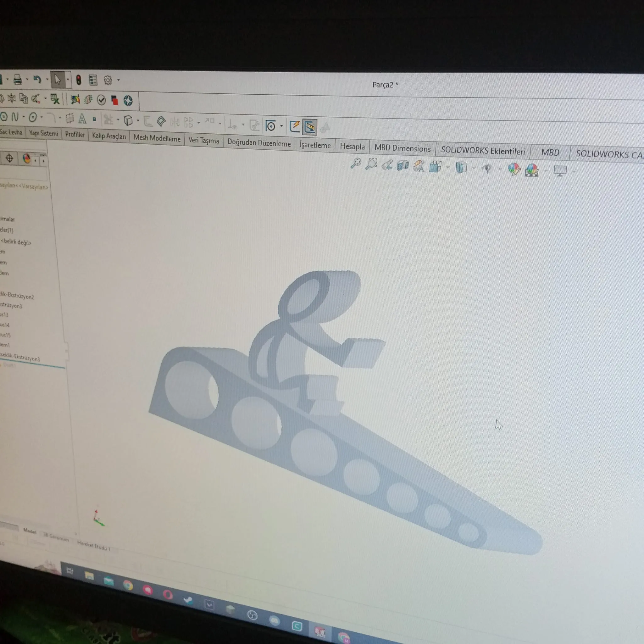Open the dropdown next to the display style cube
Image resolution: width=644 pixels, height=644 pixels.
coord(474,168)
